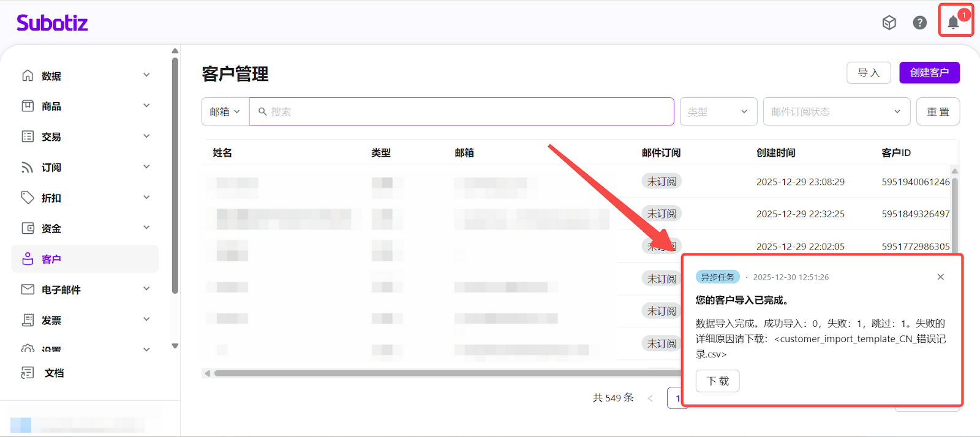
Task: Open the 类型 filter dropdown
Action: pyautogui.click(x=718, y=111)
